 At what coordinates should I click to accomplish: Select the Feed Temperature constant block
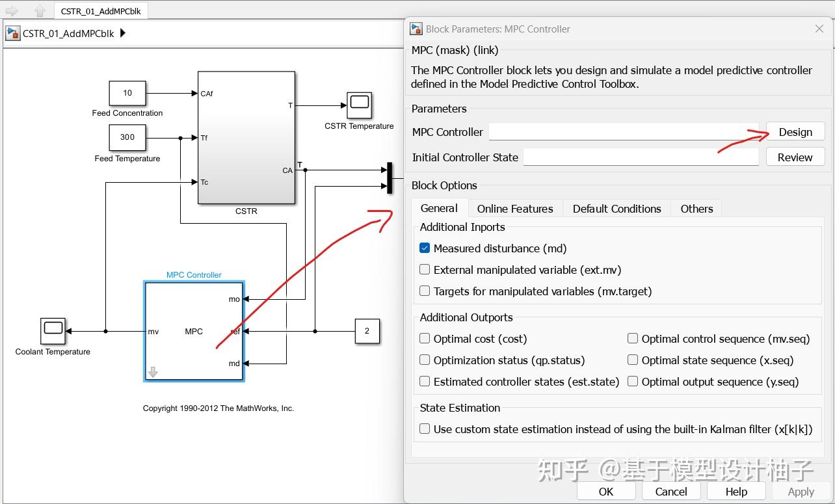coord(127,137)
